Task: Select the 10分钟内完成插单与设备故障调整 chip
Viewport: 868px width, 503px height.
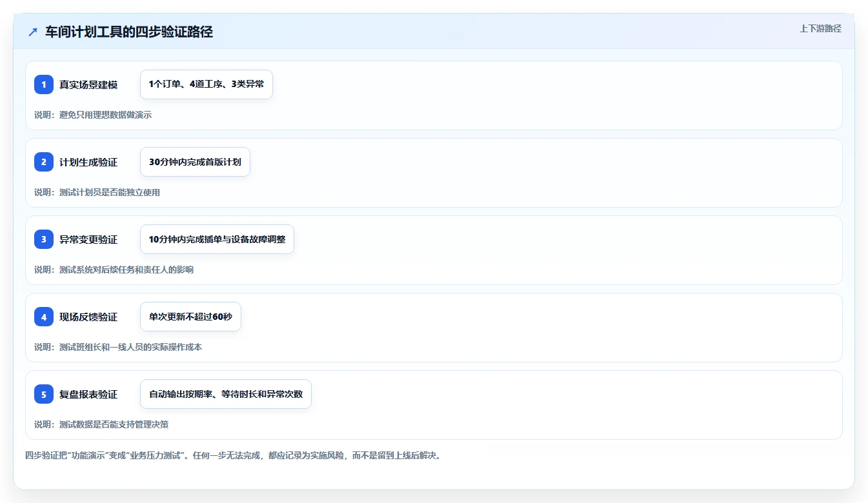Action: click(217, 239)
